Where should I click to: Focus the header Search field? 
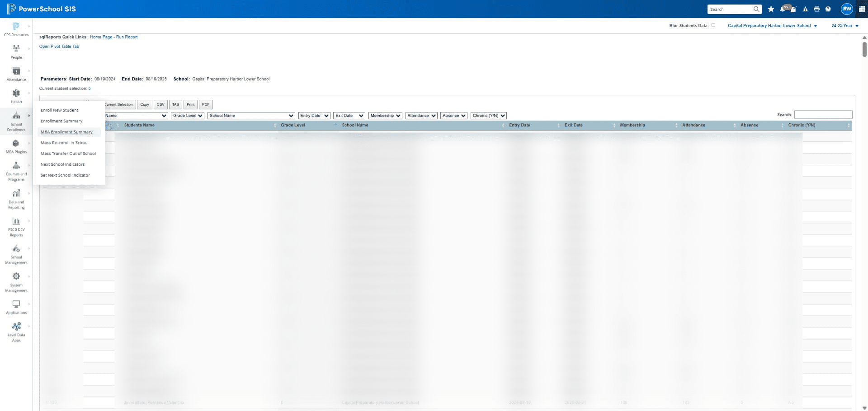pyautogui.click(x=730, y=9)
